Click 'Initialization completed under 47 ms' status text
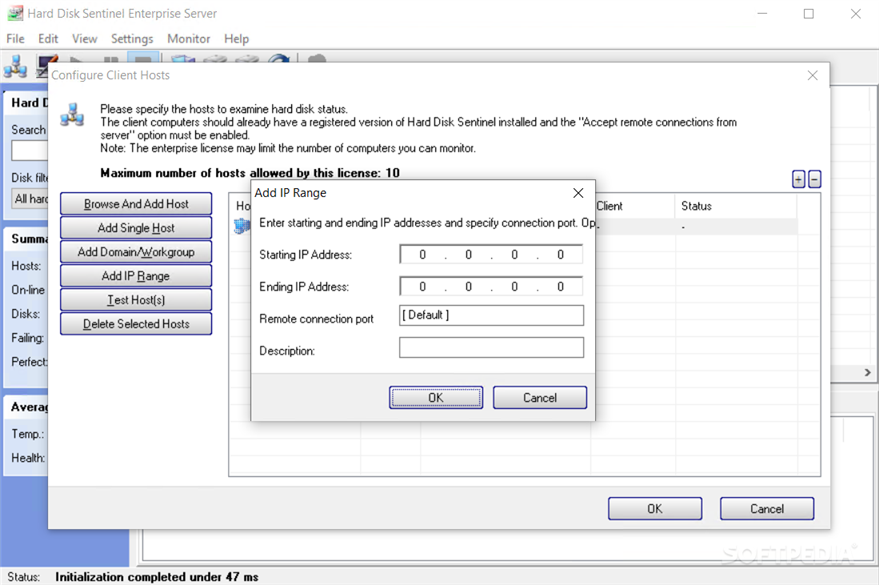879x585 pixels. (x=156, y=577)
